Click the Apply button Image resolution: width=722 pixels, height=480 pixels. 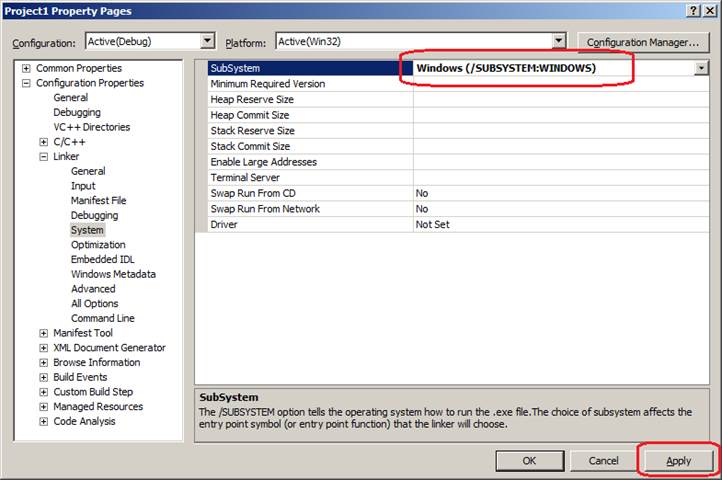click(x=678, y=461)
